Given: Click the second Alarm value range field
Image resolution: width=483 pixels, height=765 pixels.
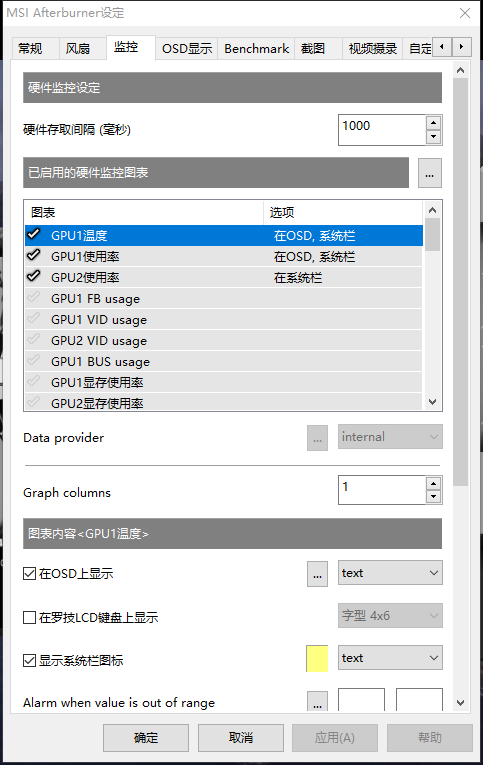Looking at the screenshot, I should click(x=419, y=700).
